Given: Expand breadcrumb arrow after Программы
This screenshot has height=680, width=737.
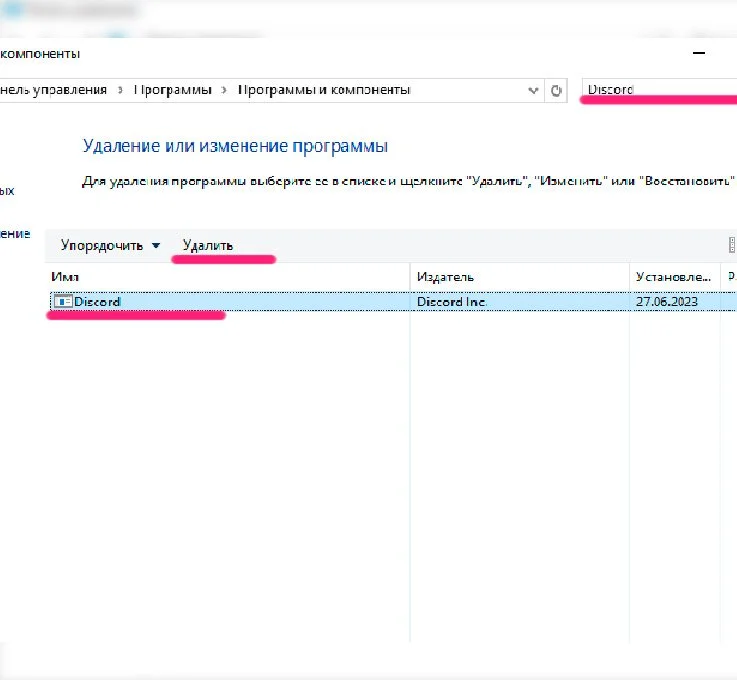Looking at the screenshot, I should pyautogui.click(x=224, y=90).
